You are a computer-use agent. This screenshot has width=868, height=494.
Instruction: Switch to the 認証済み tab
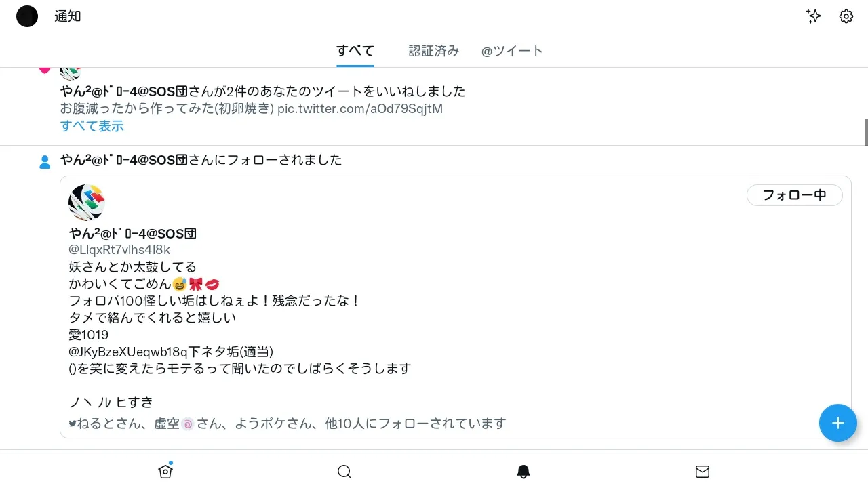point(434,51)
